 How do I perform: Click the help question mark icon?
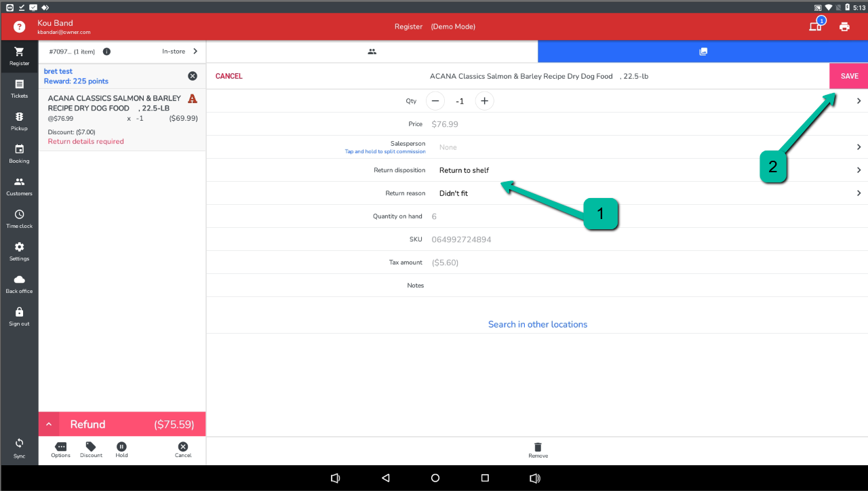click(x=19, y=27)
